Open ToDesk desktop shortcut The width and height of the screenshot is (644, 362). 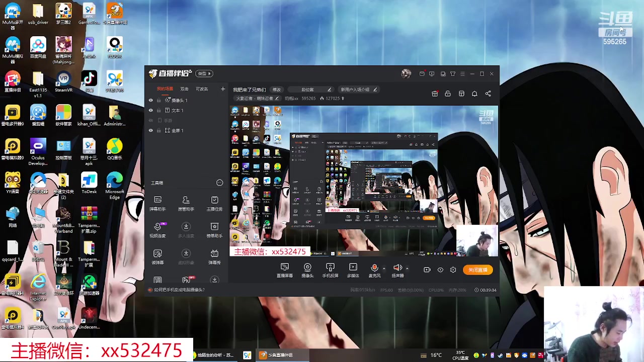click(x=89, y=184)
